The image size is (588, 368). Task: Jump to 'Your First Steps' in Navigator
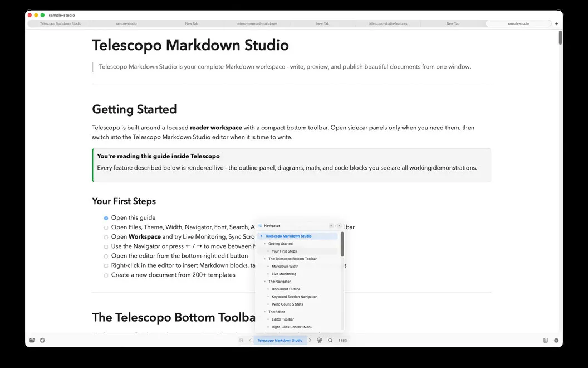point(298,251)
